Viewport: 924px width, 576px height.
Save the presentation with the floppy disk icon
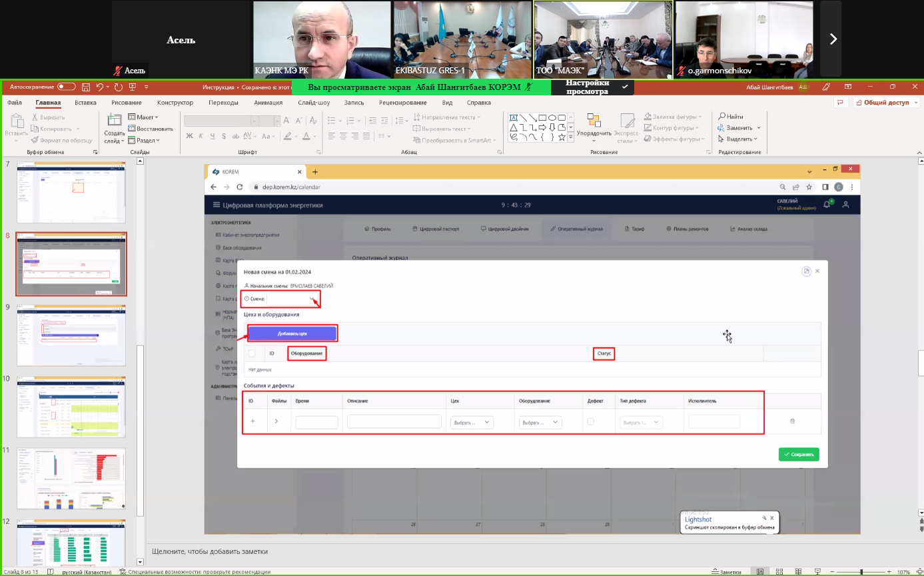pos(86,87)
